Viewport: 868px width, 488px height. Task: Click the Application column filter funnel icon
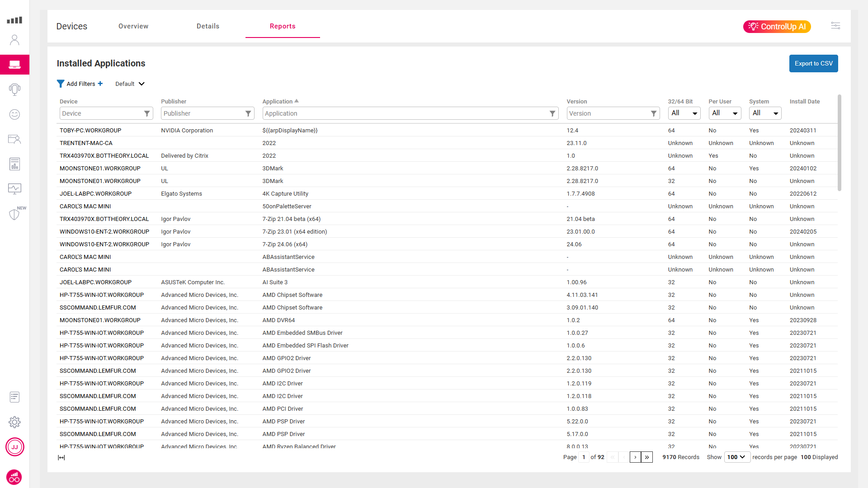tap(552, 113)
